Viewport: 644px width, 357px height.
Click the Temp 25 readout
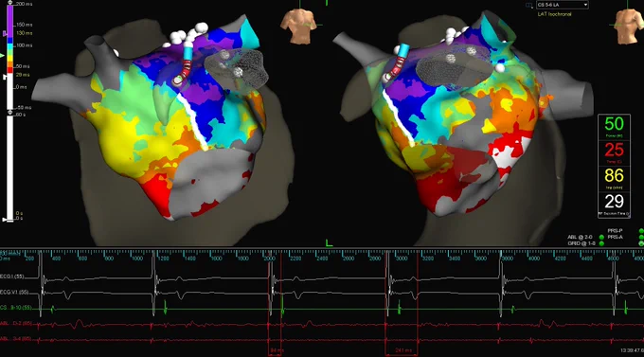pyautogui.click(x=614, y=152)
